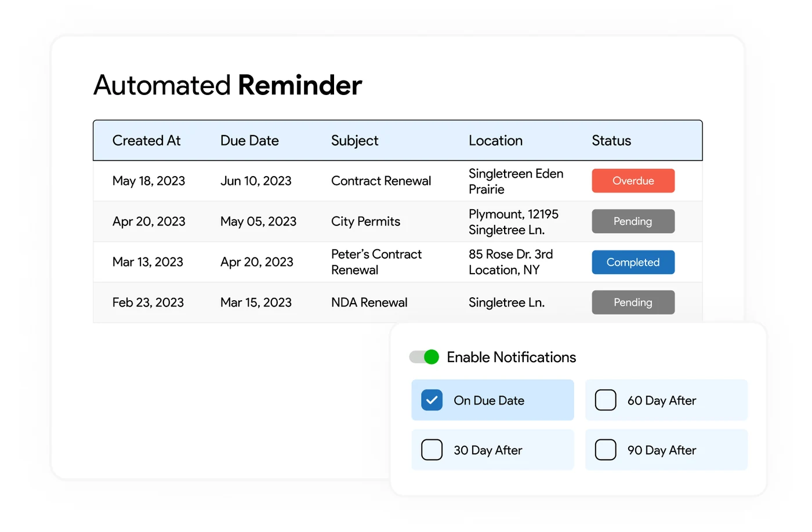The image size is (812, 532).
Task: Select the Mar 13, 2023 created date
Action: coord(147,262)
